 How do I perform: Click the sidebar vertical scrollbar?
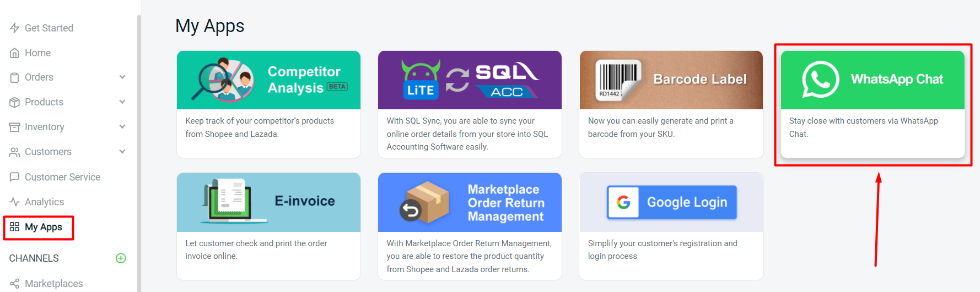pos(139,149)
